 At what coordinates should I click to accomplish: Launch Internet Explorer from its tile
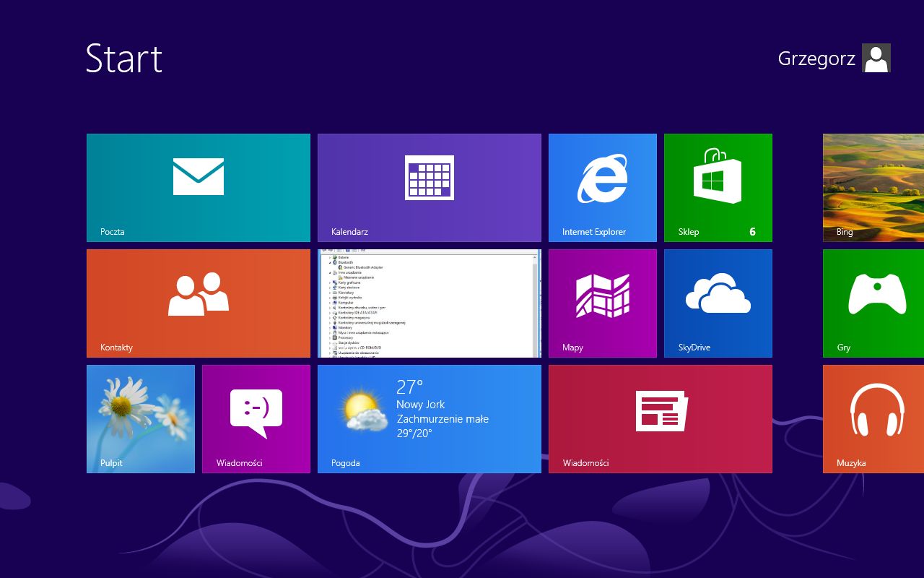point(603,188)
